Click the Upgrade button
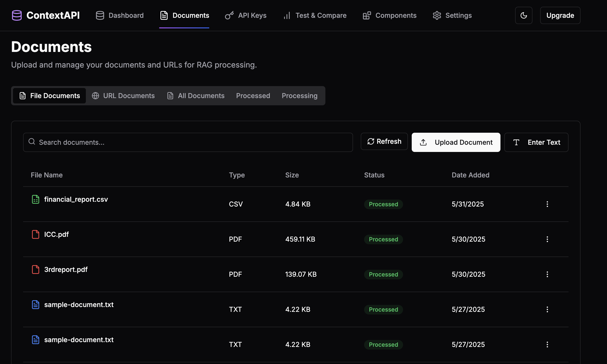Screen dimensions: 607x364 click(560, 15)
